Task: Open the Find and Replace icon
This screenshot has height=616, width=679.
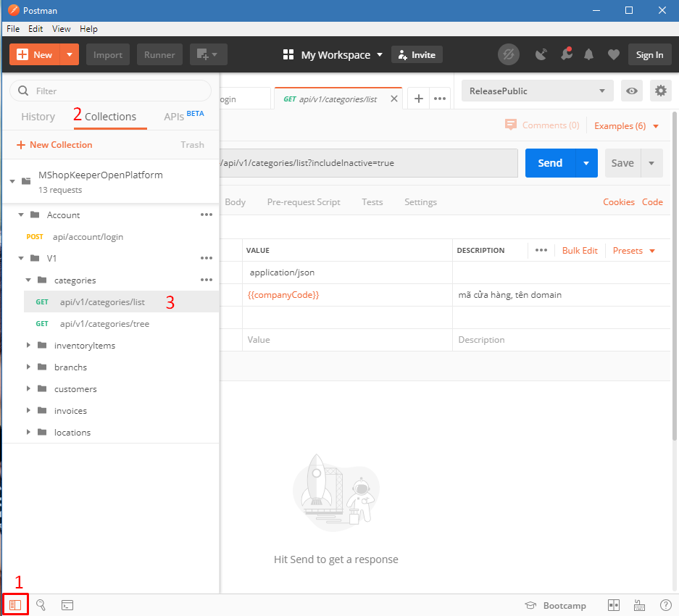Action: [x=41, y=604]
